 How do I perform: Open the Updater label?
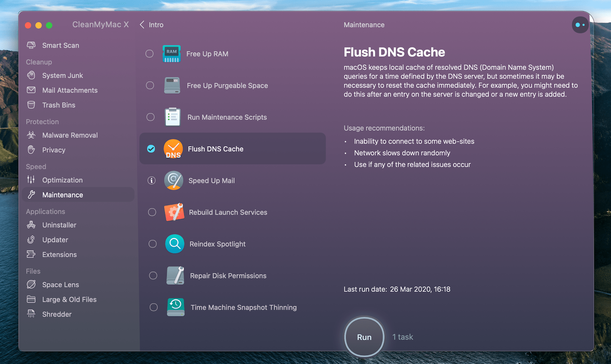(55, 240)
